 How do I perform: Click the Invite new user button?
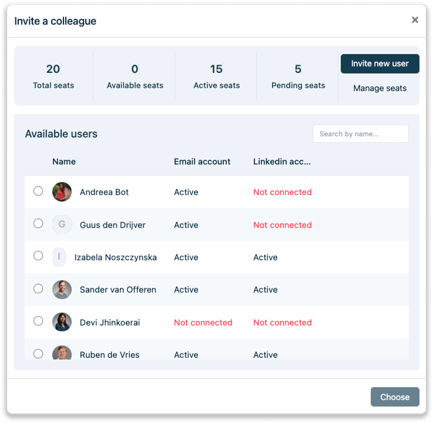(x=380, y=64)
